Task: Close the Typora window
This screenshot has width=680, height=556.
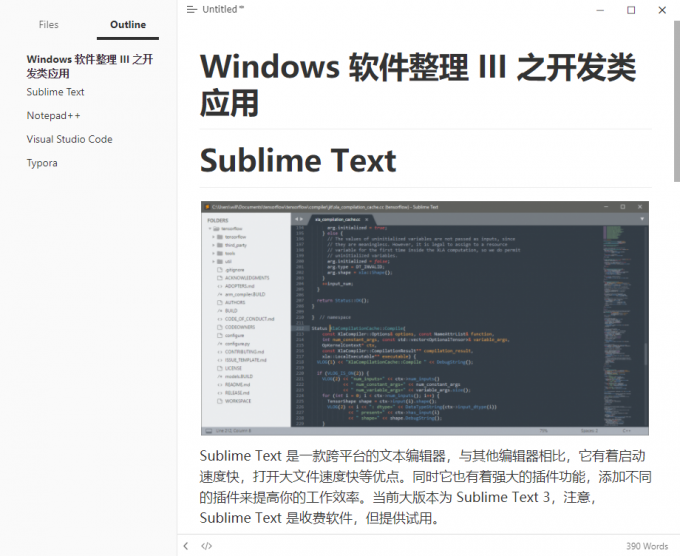Action: [x=662, y=10]
